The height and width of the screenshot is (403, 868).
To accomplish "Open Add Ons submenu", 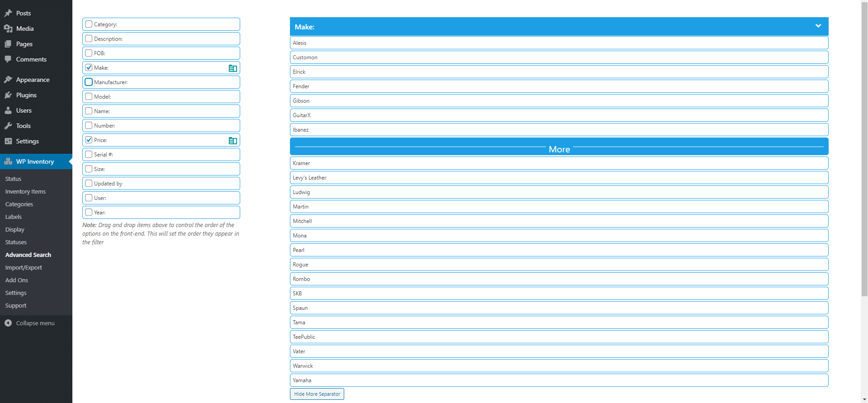I will pos(17,280).
